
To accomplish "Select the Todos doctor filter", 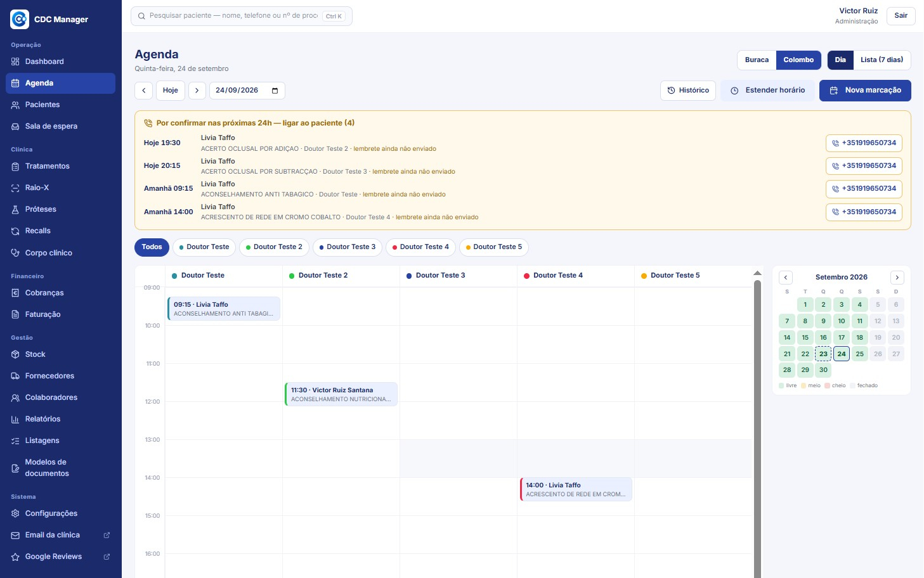I will [x=152, y=247].
